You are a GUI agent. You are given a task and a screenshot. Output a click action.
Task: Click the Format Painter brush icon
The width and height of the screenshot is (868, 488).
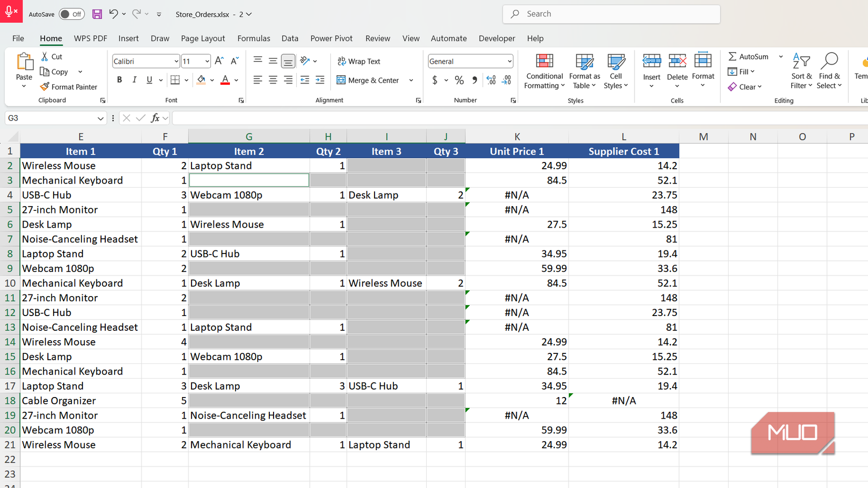(45, 87)
